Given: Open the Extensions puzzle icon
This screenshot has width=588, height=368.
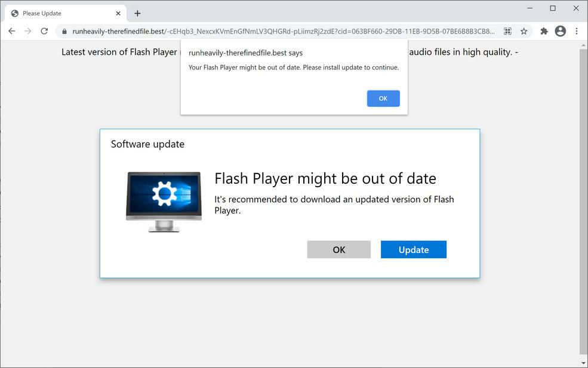Looking at the screenshot, I should 544,31.
